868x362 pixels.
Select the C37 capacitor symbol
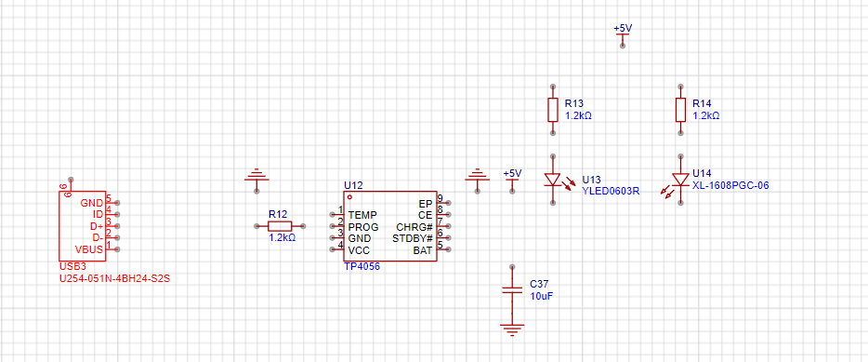(x=512, y=290)
